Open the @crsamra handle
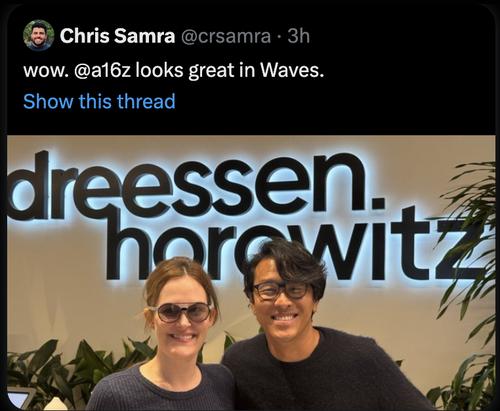 [226, 36]
